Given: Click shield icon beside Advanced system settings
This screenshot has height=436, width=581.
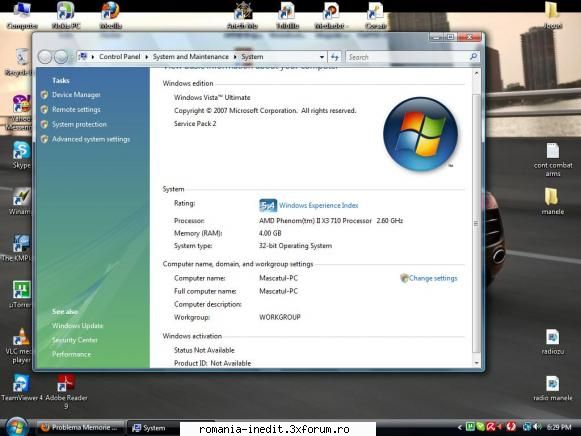Looking at the screenshot, I should (44, 139).
